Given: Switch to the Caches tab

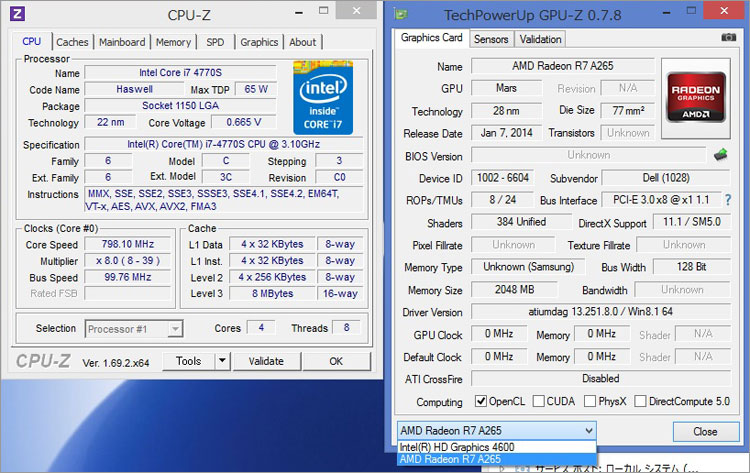Looking at the screenshot, I should click(72, 42).
